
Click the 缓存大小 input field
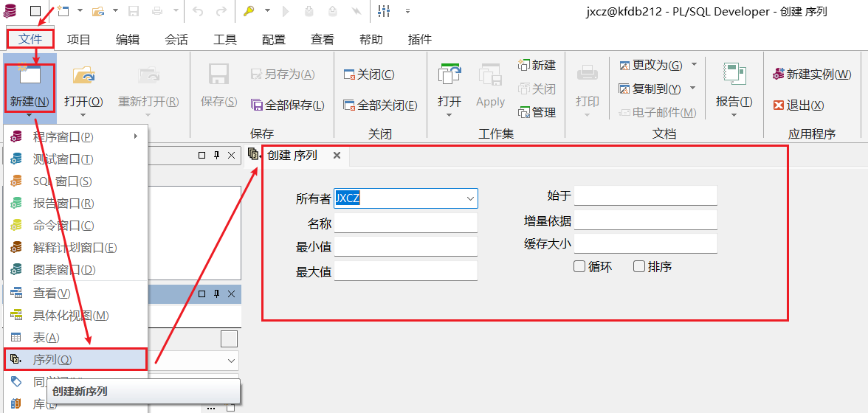645,244
